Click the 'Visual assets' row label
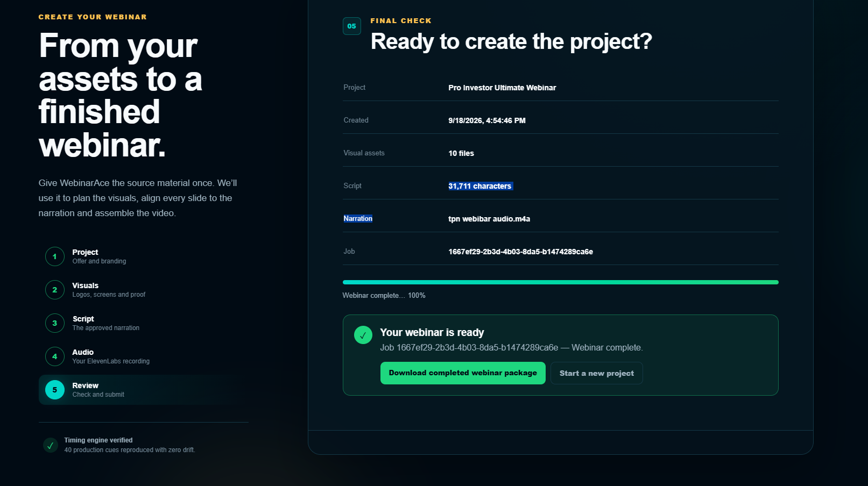868x486 pixels. coord(364,153)
